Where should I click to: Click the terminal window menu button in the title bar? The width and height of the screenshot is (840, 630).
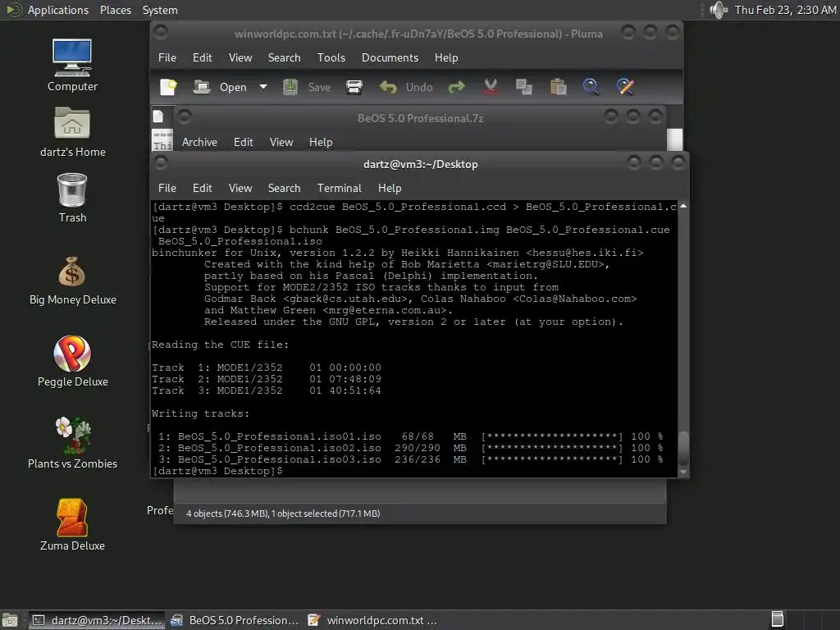point(160,162)
